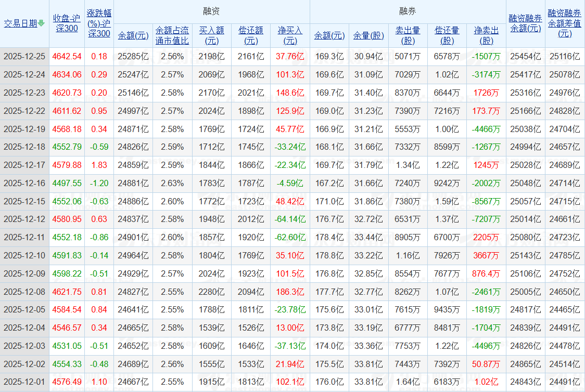Click net sell value -8567万

486,202
